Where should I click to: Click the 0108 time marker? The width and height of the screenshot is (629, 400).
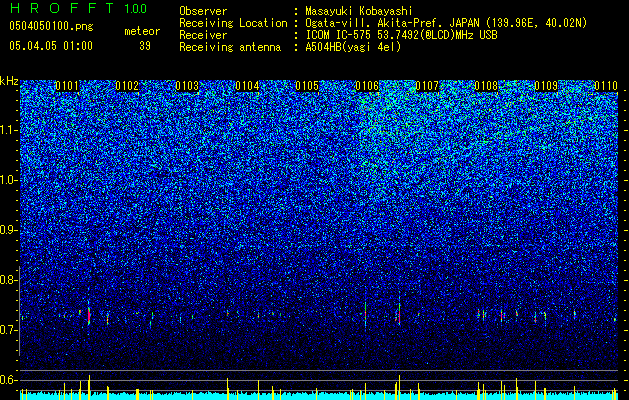point(486,86)
